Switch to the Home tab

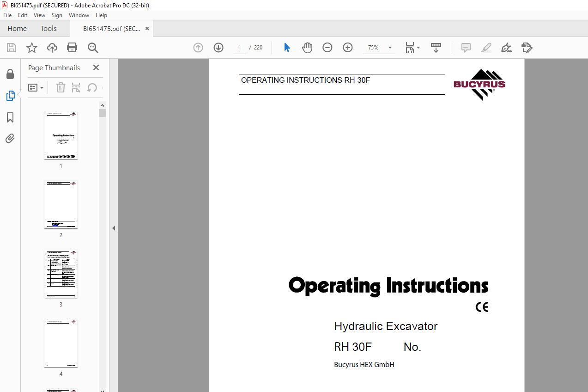pos(17,28)
